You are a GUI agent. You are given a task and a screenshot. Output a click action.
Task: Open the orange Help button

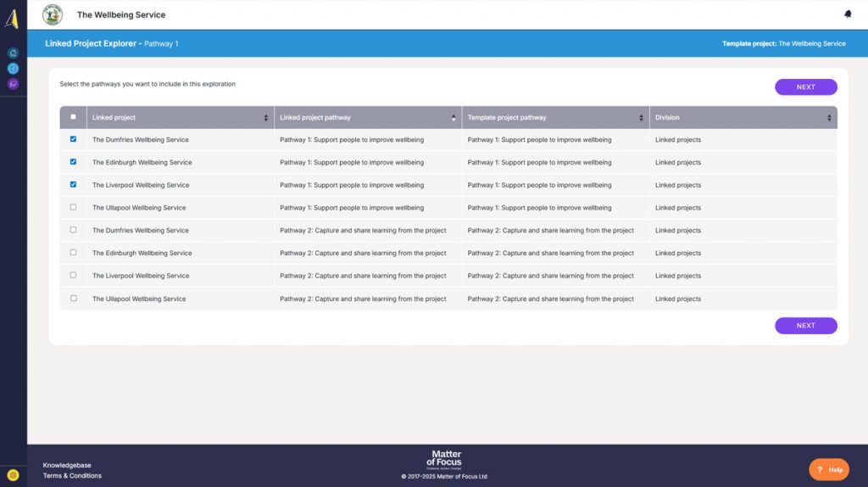tap(829, 469)
